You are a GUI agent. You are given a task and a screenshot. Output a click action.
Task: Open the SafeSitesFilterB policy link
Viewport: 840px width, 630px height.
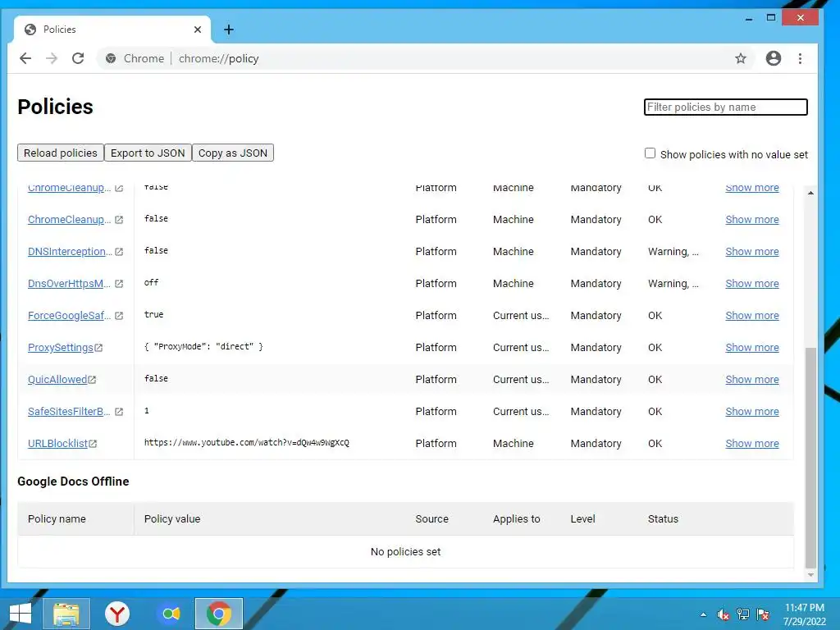[69, 412]
